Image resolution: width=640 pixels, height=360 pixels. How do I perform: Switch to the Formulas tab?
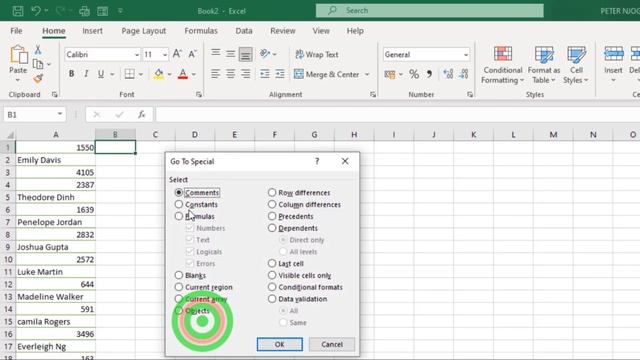201,31
